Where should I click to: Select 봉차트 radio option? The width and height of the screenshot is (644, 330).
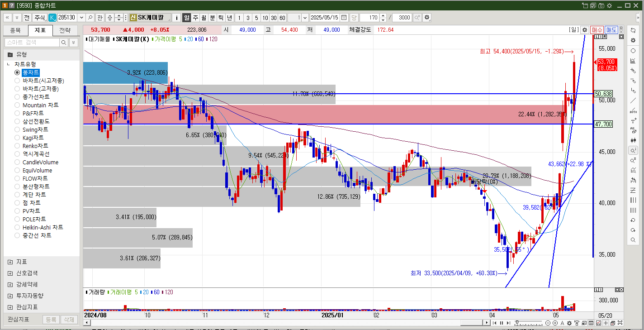[x=17, y=72]
